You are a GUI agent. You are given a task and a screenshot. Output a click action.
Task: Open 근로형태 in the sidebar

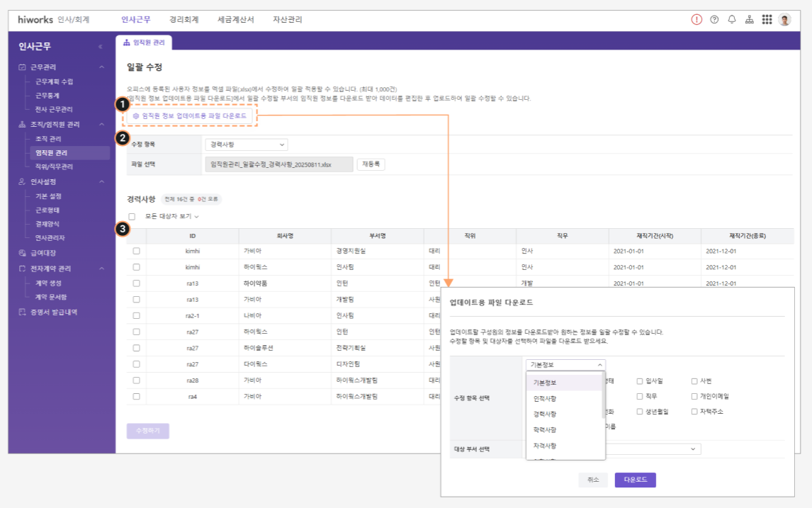pyautogui.click(x=47, y=210)
